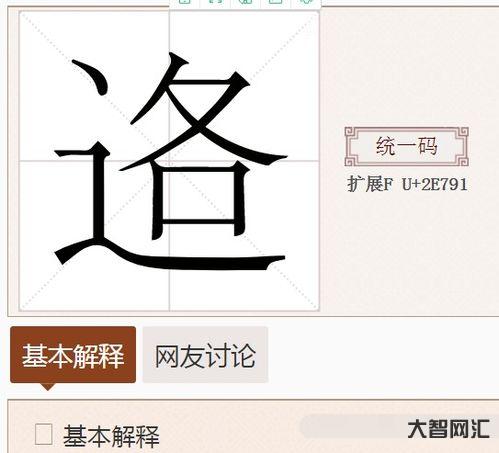Click the first icon in the floating toolbar

click(184, 2)
